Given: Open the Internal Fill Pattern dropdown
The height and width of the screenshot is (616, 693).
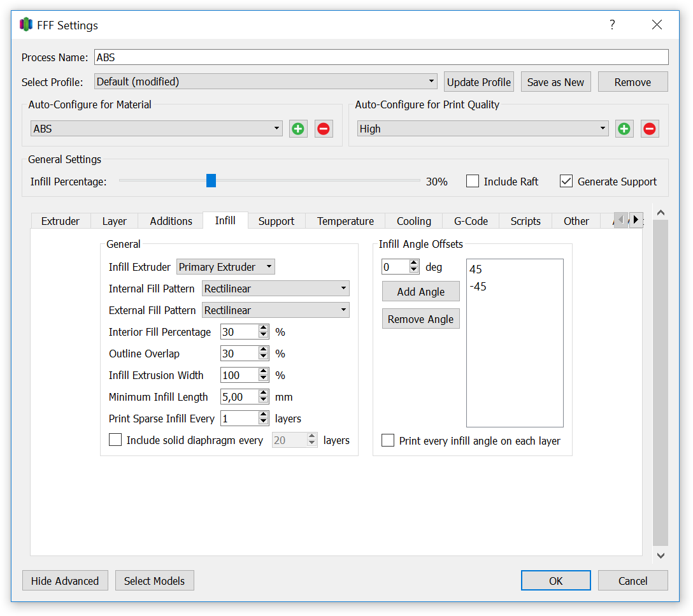Looking at the screenshot, I should pos(276,289).
